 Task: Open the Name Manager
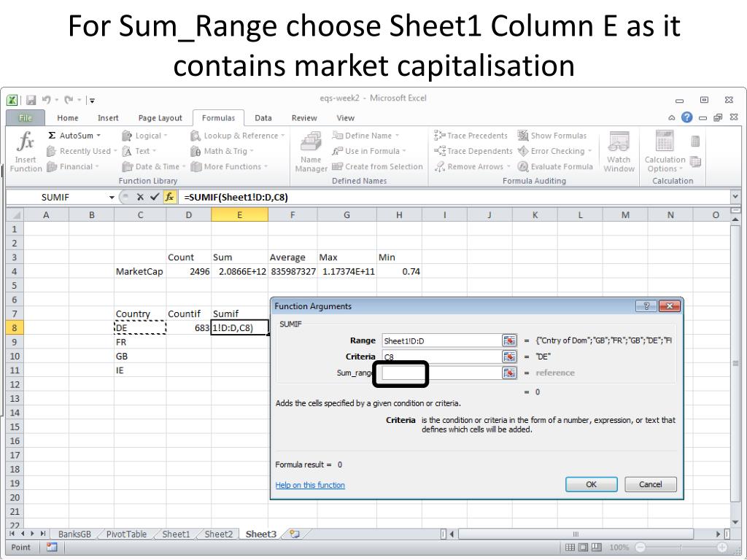pyautogui.click(x=311, y=152)
